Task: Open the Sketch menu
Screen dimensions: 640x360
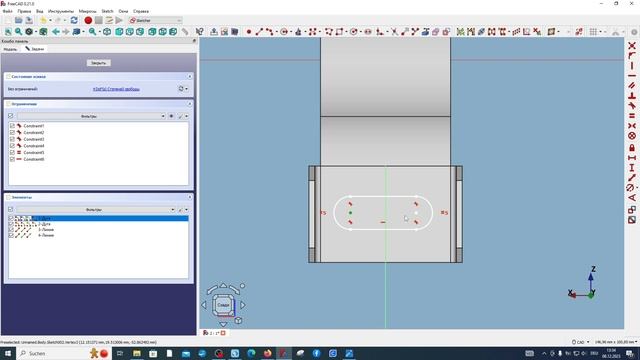Action: tap(107, 11)
